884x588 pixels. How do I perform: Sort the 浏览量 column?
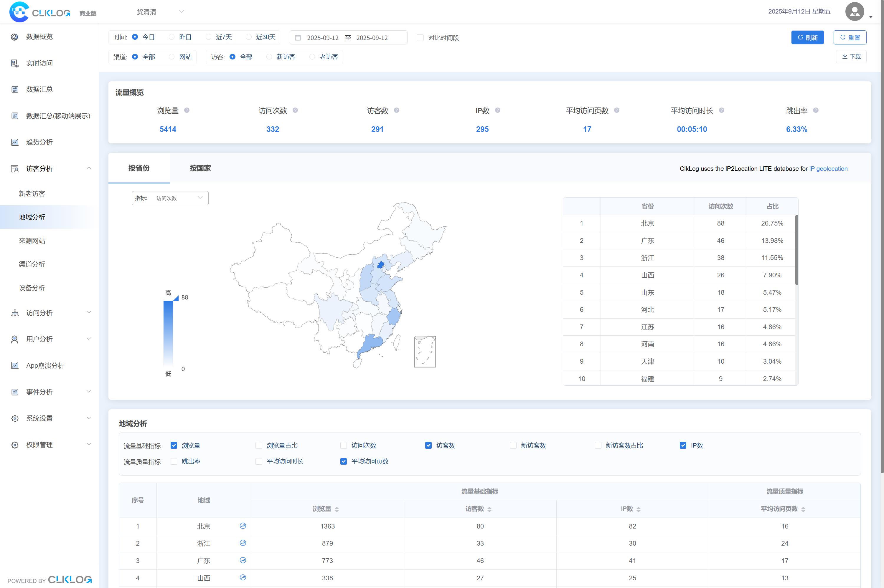(x=337, y=509)
